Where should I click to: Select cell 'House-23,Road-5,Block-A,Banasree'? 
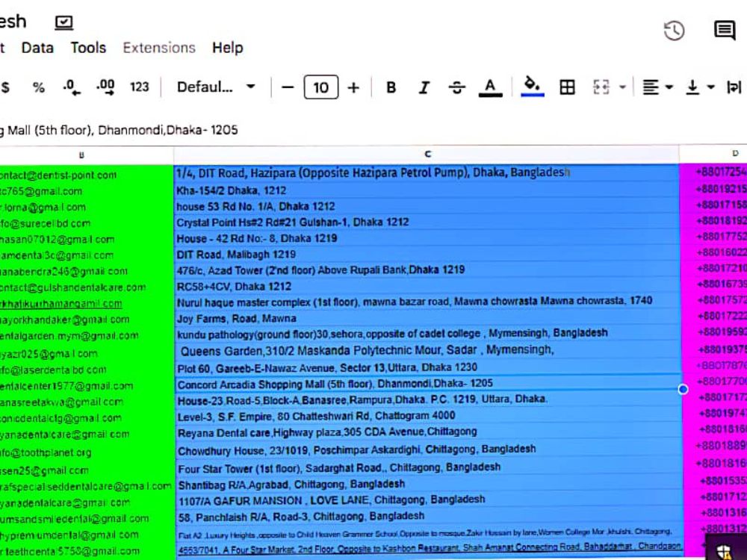tap(428, 400)
